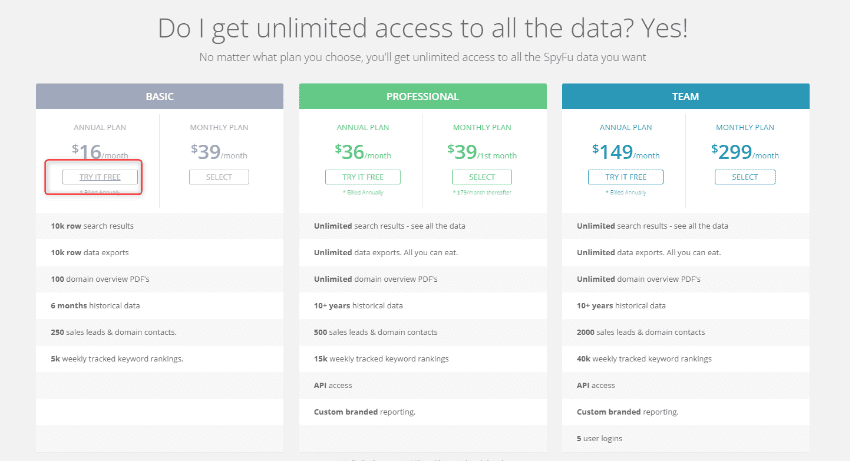Click the PROFESSIONAL plan header
The width and height of the screenshot is (850, 461).
pyautogui.click(x=423, y=97)
